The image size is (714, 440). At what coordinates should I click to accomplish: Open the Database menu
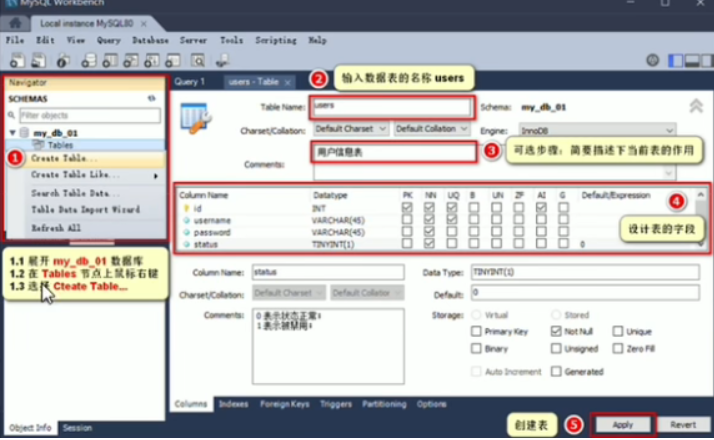[150, 41]
